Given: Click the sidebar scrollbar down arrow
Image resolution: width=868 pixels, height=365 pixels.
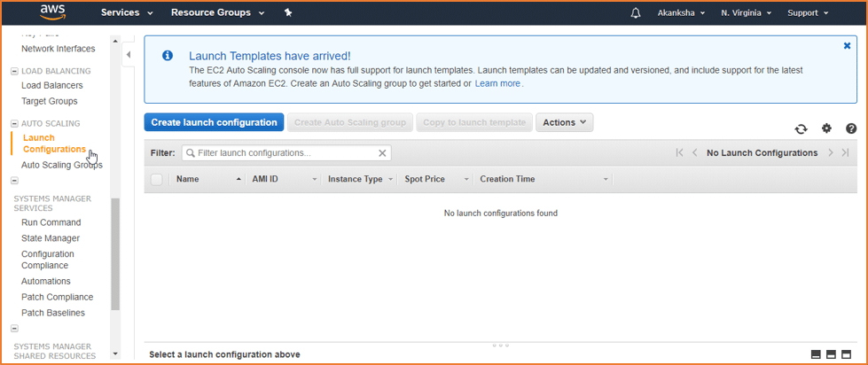Looking at the screenshot, I should (x=115, y=354).
